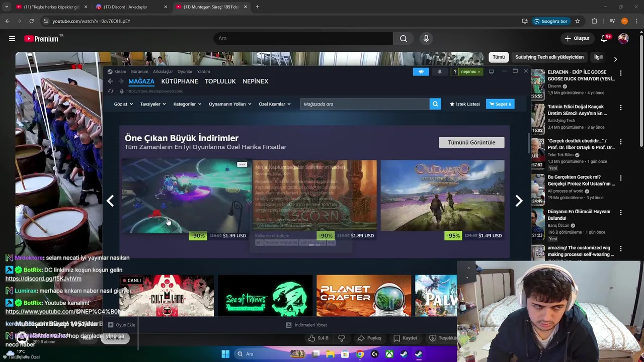
Task: Open the Arkadaşlar menu in Steam
Action: (163, 71)
